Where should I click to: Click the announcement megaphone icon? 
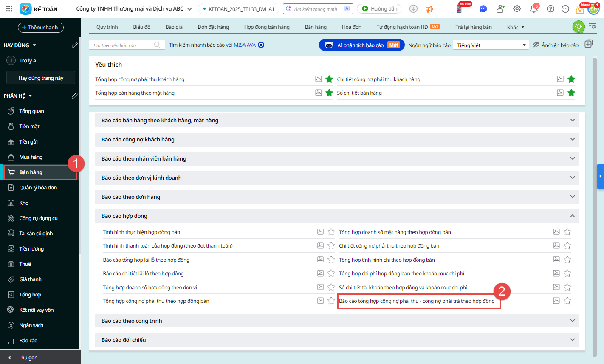[429, 9]
